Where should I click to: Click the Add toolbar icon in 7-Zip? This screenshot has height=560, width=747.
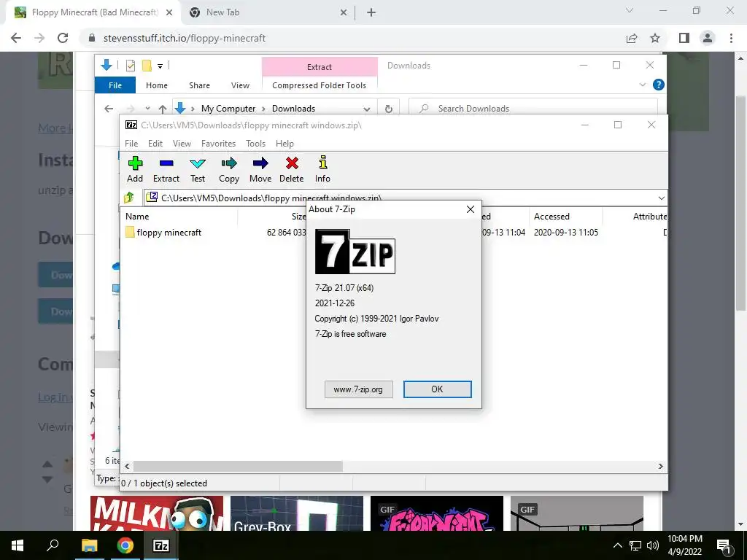point(135,169)
